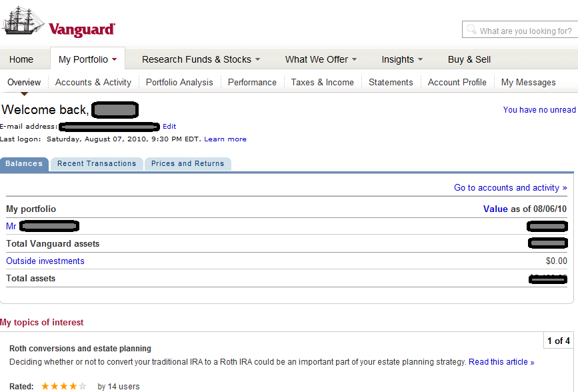Click the 'Total Vanguard assets' label

pos(53,244)
